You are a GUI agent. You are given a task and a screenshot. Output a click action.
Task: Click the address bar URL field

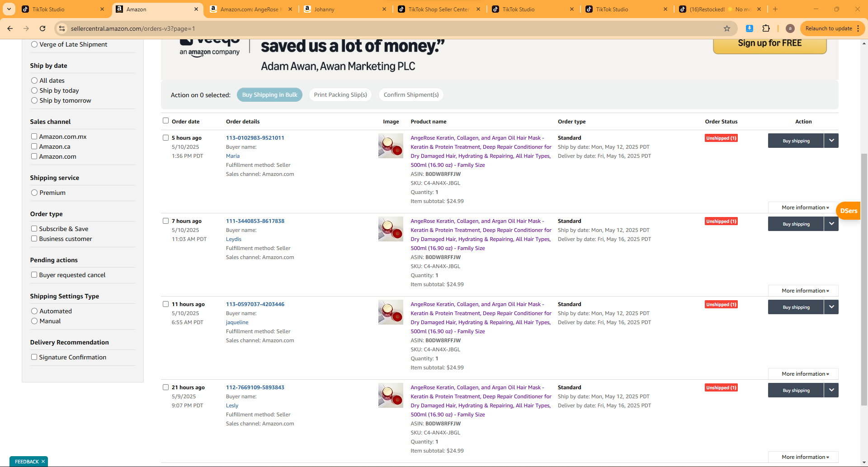[x=393, y=28]
